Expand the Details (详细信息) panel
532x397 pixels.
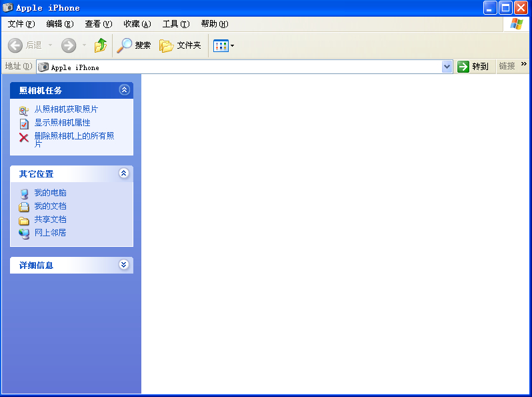pyautogui.click(x=124, y=264)
